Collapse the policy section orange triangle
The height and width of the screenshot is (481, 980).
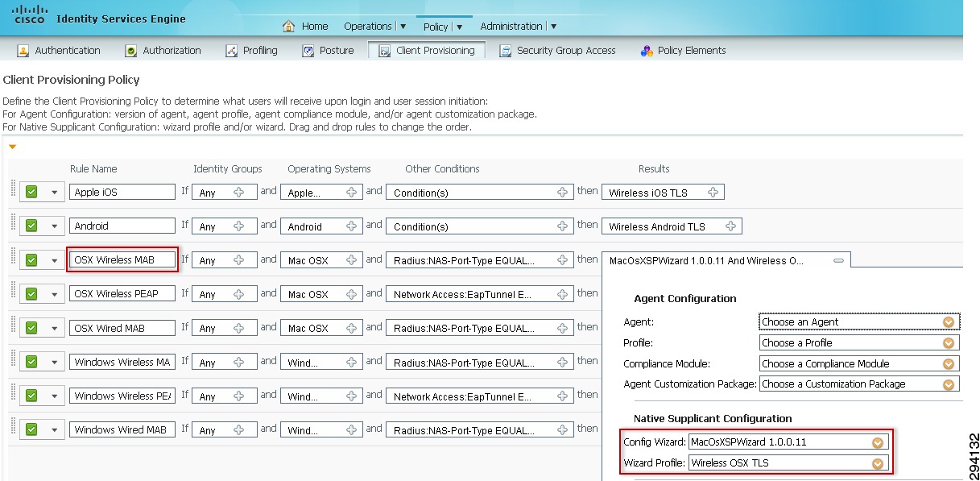(12, 147)
